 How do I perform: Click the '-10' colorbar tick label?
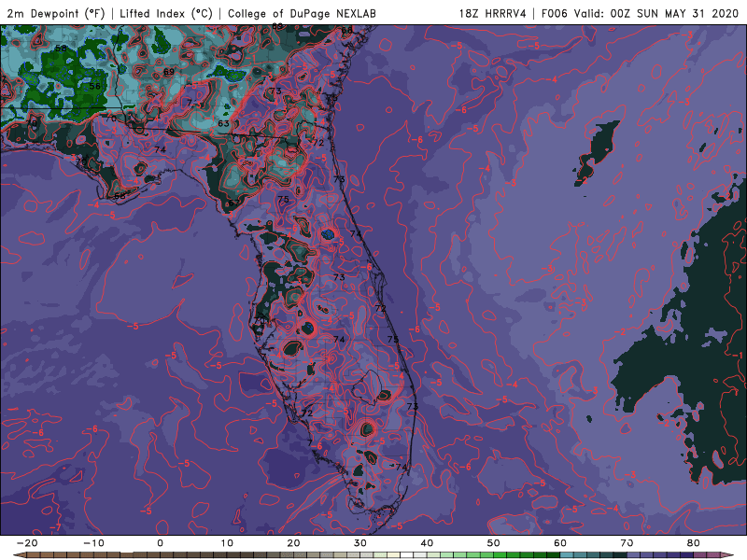(x=93, y=543)
